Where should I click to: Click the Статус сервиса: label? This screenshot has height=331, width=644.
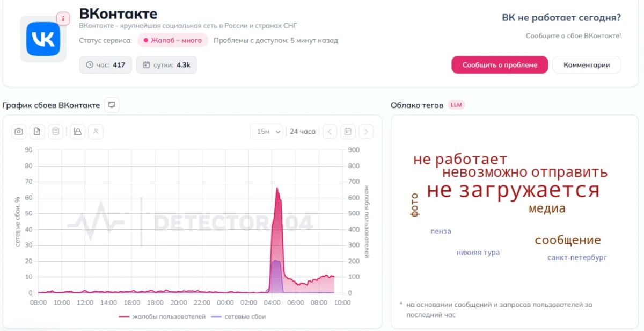[105, 40]
